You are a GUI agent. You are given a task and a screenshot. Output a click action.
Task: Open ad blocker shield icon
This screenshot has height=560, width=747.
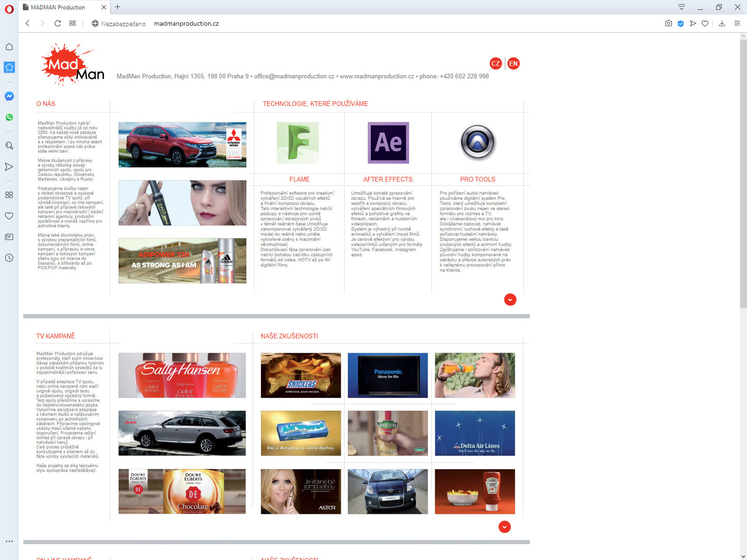point(681,23)
